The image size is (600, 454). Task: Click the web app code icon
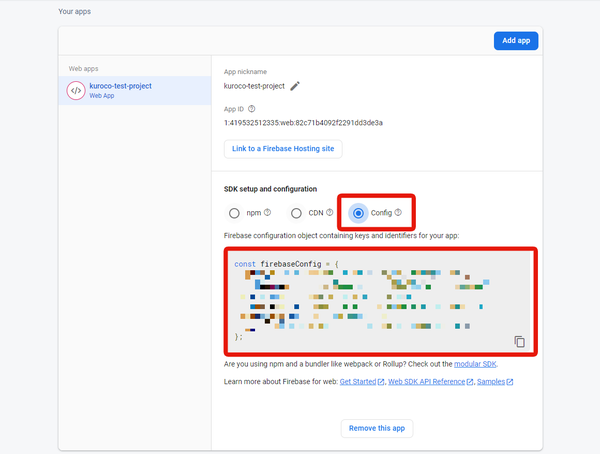tap(76, 91)
